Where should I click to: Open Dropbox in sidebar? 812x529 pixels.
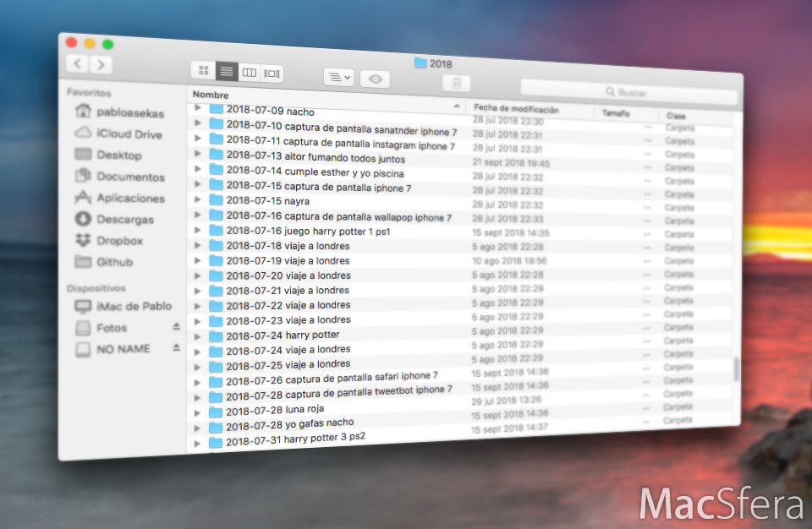(109, 240)
